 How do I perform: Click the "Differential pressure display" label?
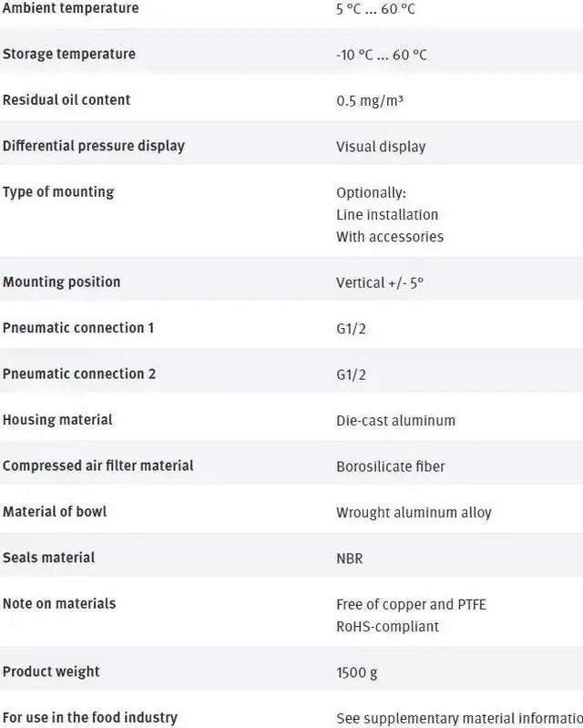tap(93, 146)
